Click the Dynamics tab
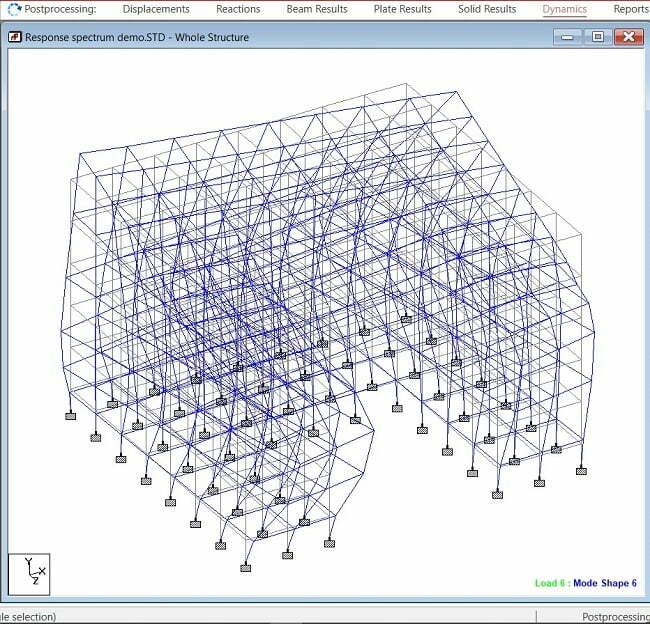The height and width of the screenshot is (624, 650). coord(565,9)
